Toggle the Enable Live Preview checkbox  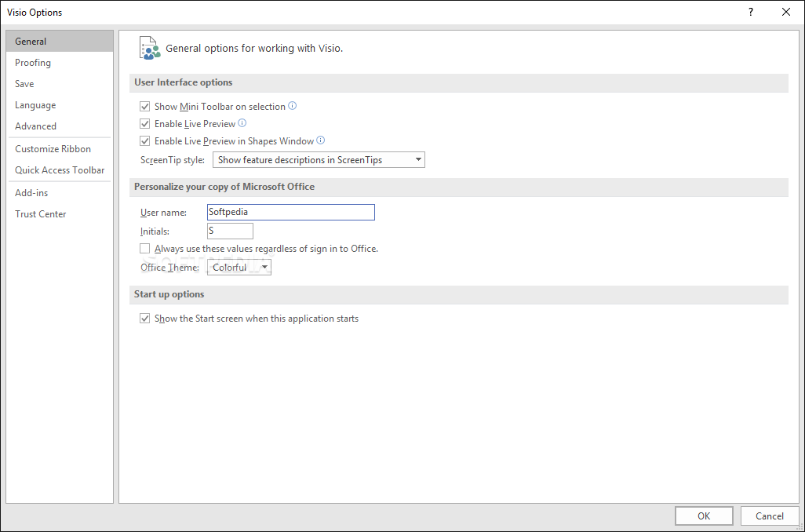click(145, 124)
